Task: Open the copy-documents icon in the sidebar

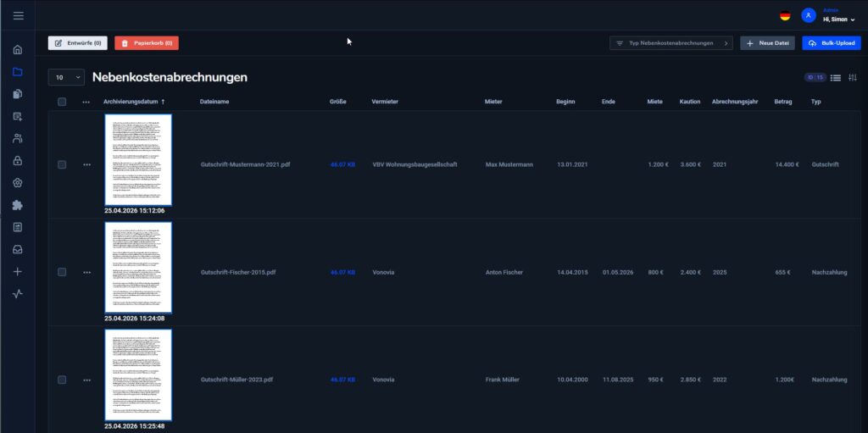Action: point(18,94)
